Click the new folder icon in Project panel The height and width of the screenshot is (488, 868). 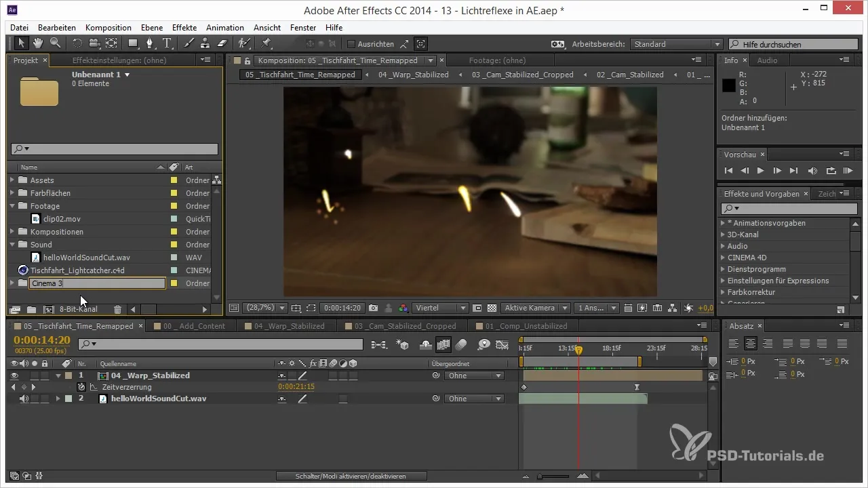coord(31,309)
